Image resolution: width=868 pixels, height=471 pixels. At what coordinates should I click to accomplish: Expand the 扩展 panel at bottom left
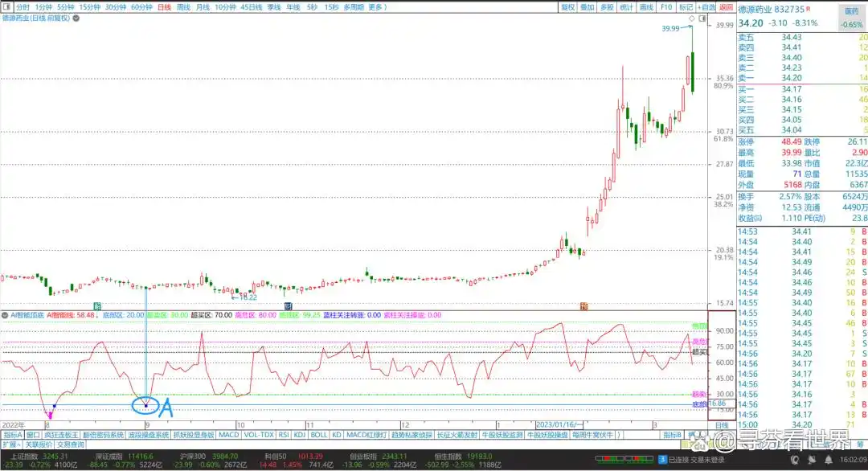(x=10, y=444)
